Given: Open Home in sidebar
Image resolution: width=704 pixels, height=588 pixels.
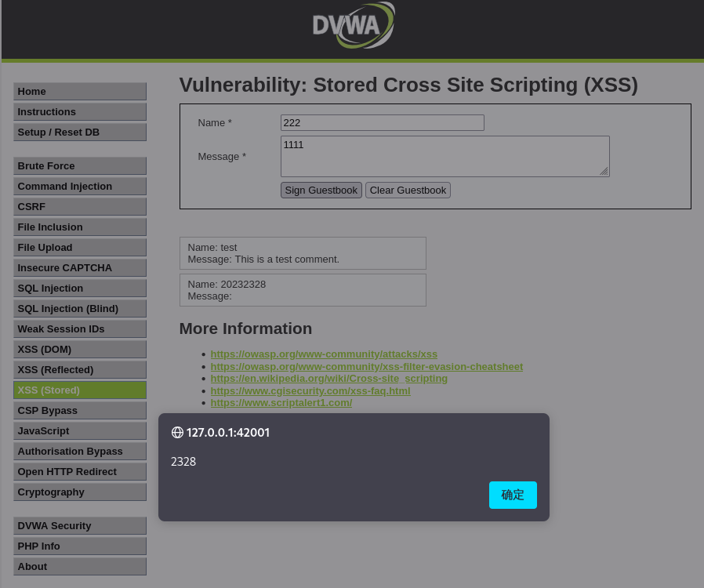Looking at the screenshot, I should point(80,91).
